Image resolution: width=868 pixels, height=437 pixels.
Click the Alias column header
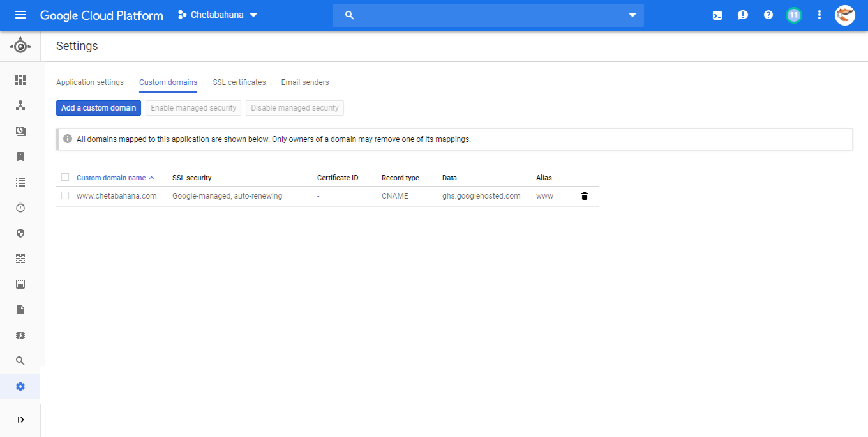[x=544, y=178]
